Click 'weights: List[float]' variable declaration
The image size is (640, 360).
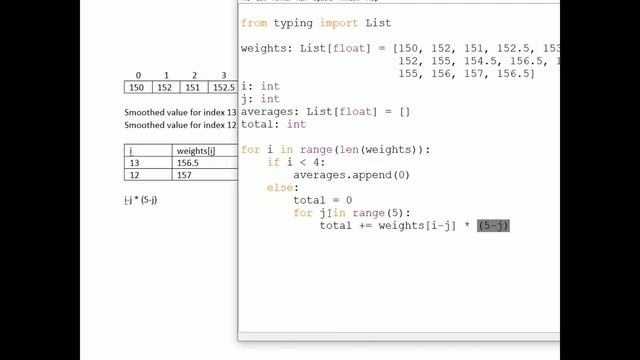(306, 49)
